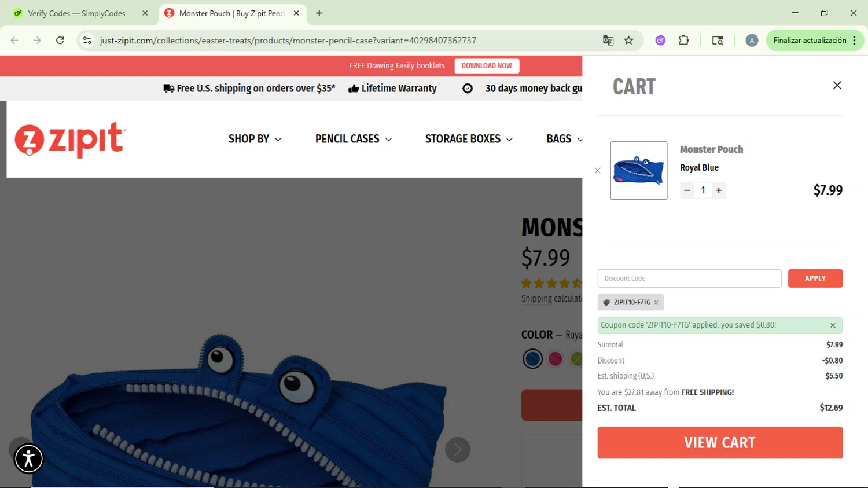Click the address bar URL

pos(288,41)
